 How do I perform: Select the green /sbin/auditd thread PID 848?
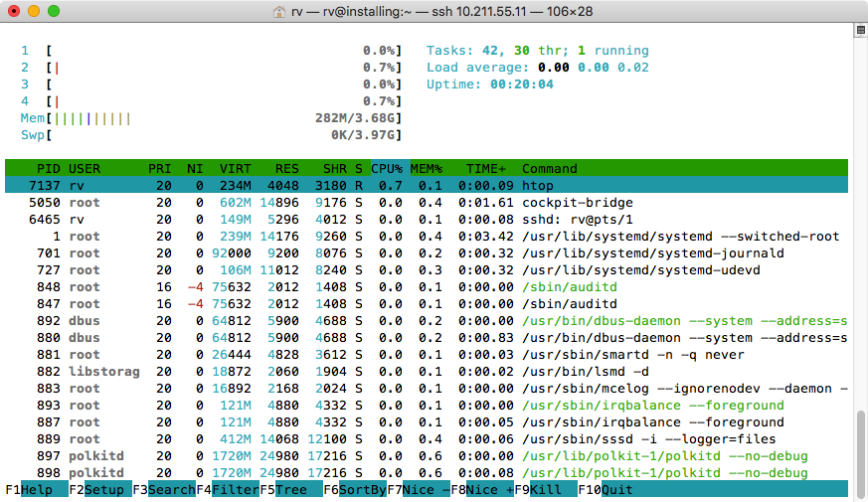[x=427, y=286]
